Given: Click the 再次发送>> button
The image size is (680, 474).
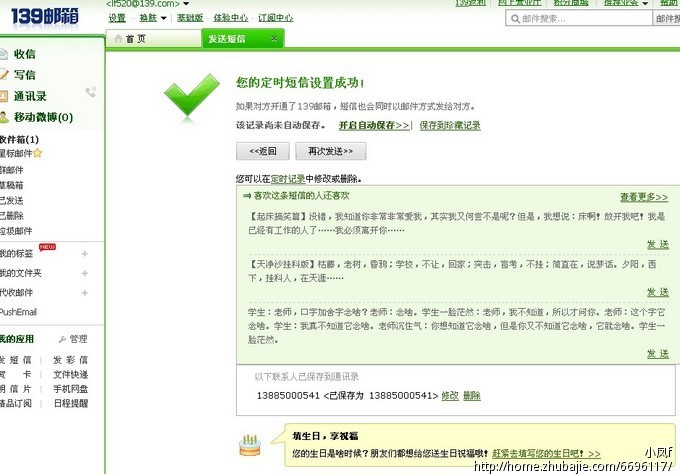Looking at the screenshot, I should point(330,151).
